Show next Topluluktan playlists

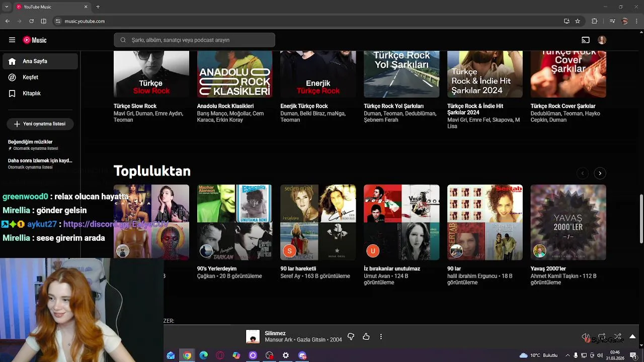(x=600, y=173)
